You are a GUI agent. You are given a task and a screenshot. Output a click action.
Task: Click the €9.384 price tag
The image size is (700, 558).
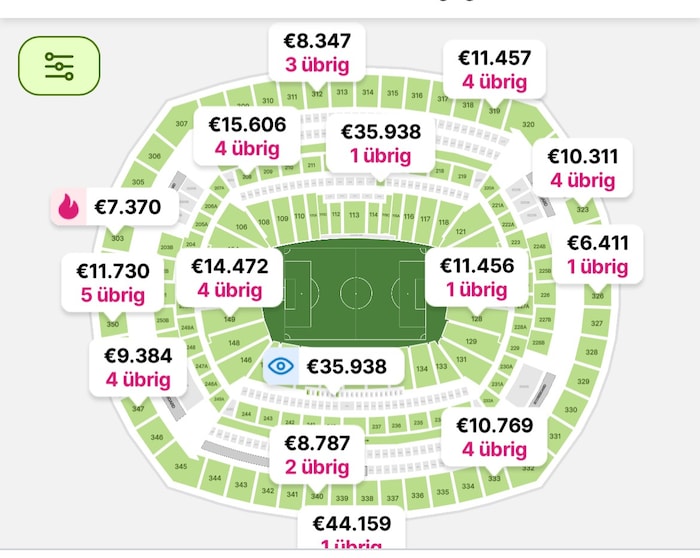click(138, 367)
